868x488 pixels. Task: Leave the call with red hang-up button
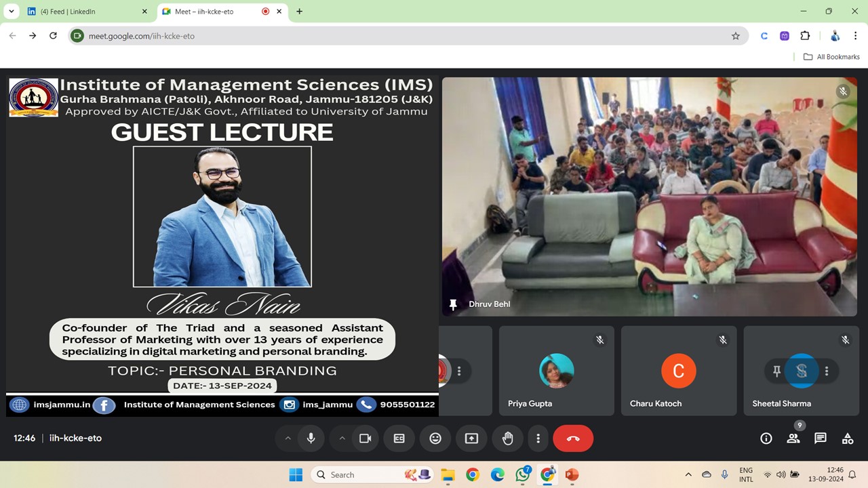(x=573, y=439)
